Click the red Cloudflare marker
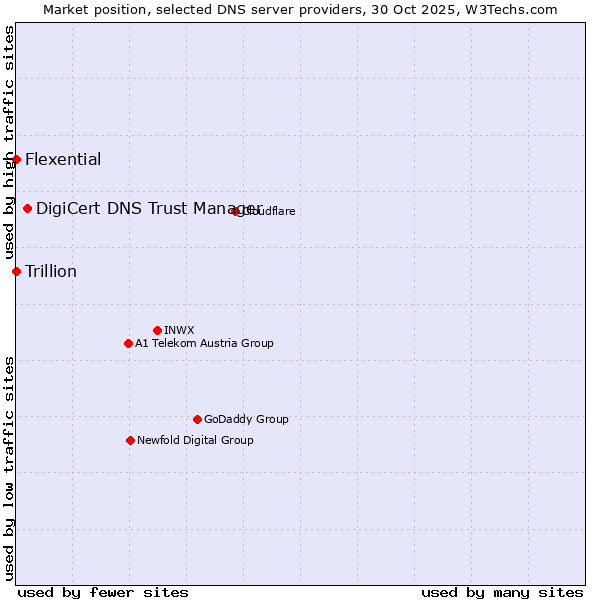The image size is (600, 600). coord(236,211)
